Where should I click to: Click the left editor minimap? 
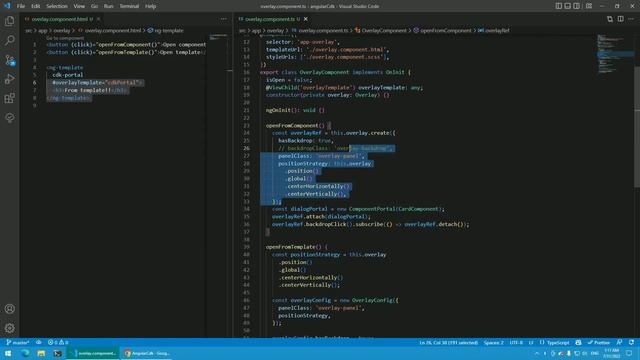click(x=218, y=37)
